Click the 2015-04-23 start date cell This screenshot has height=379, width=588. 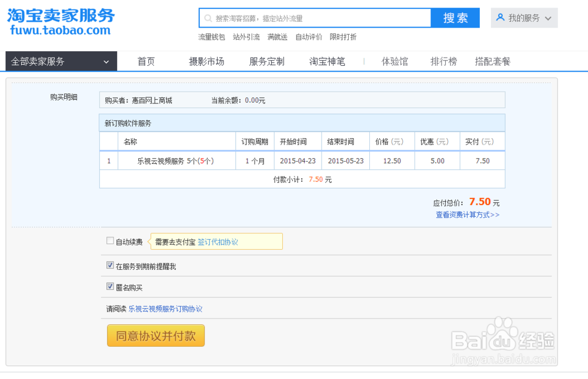click(x=298, y=161)
